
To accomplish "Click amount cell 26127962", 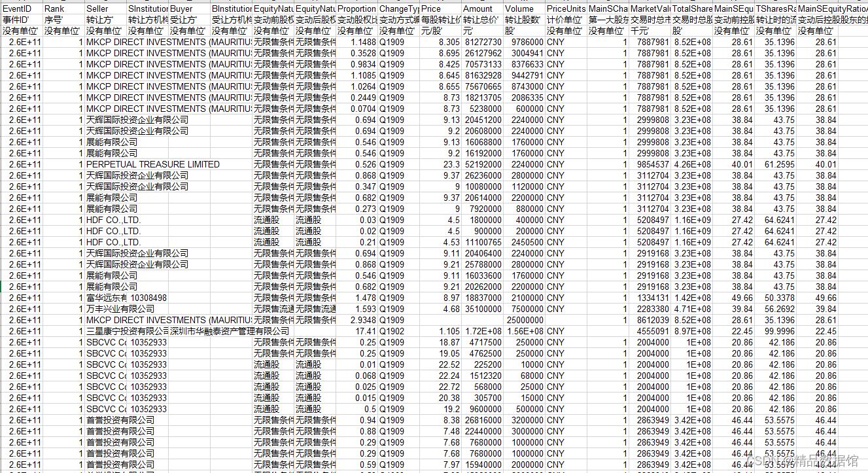I will click(482, 53).
